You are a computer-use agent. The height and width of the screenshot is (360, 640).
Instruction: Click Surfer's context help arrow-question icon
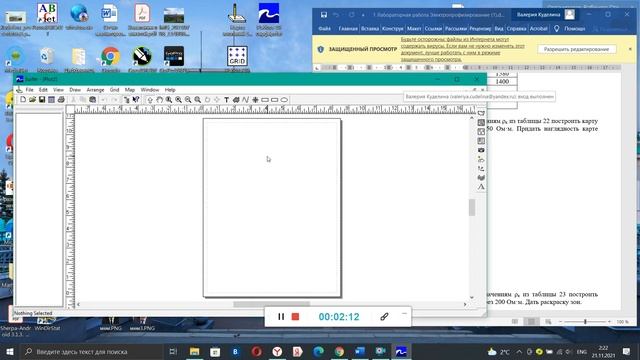136,100
